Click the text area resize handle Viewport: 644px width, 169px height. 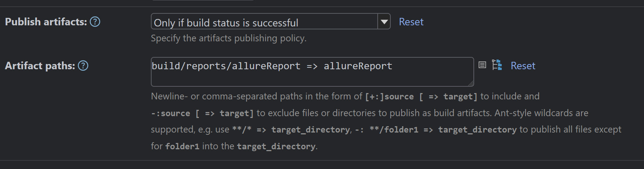click(471, 84)
